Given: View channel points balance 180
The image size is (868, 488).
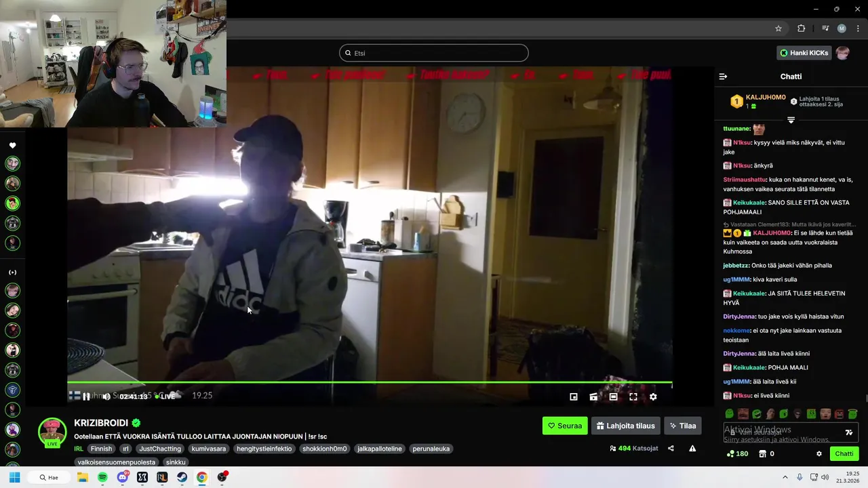Looking at the screenshot, I should click(x=737, y=454).
